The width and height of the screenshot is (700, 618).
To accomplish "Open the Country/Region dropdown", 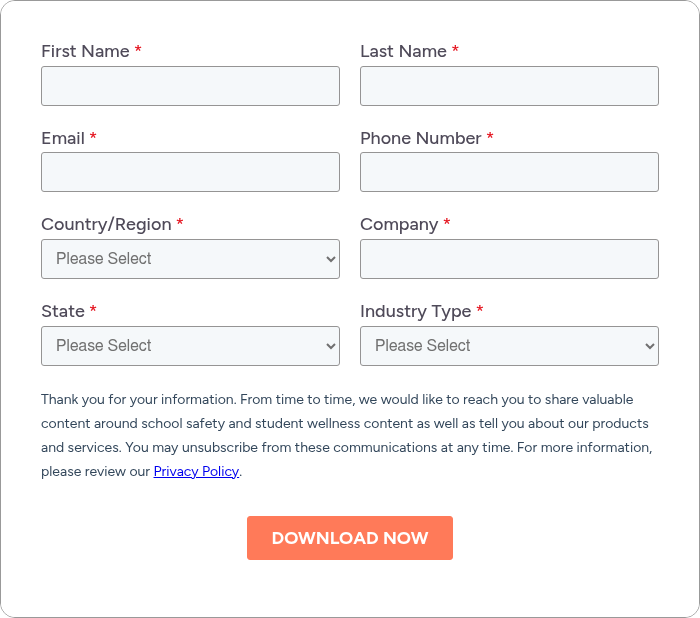I will (190, 259).
